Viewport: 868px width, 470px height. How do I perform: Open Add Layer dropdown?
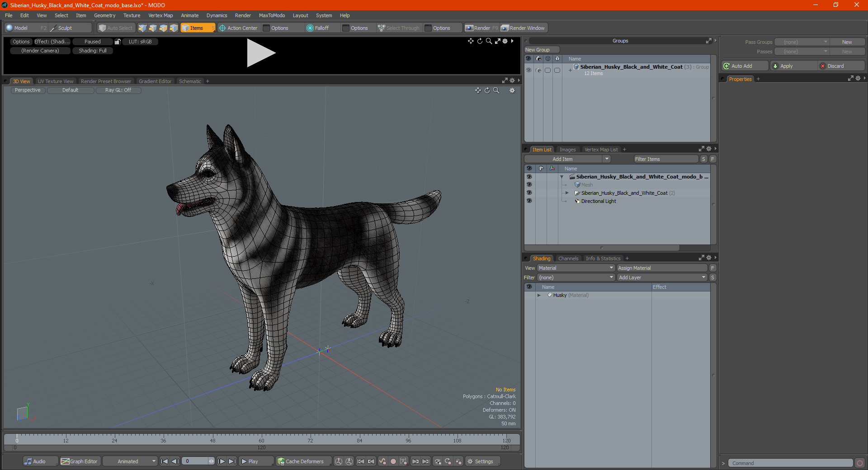tap(662, 277)
